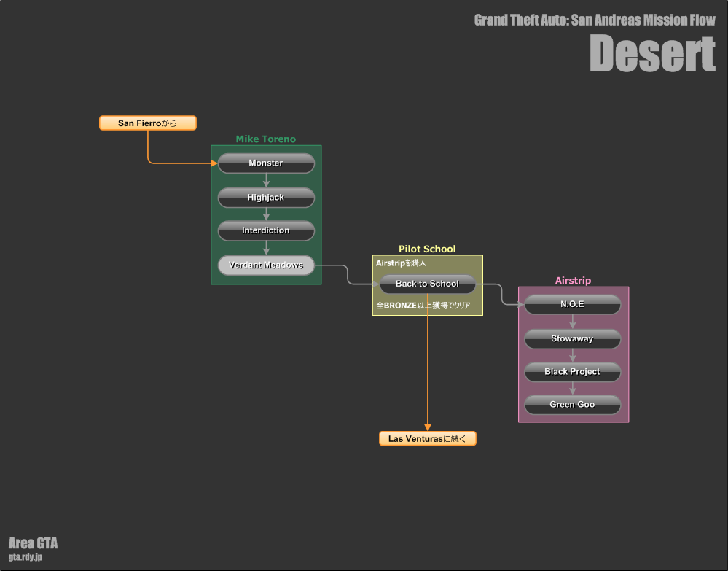
Task: Follow the Las Venturas continuation node
Action: click(x=428, y=438)
